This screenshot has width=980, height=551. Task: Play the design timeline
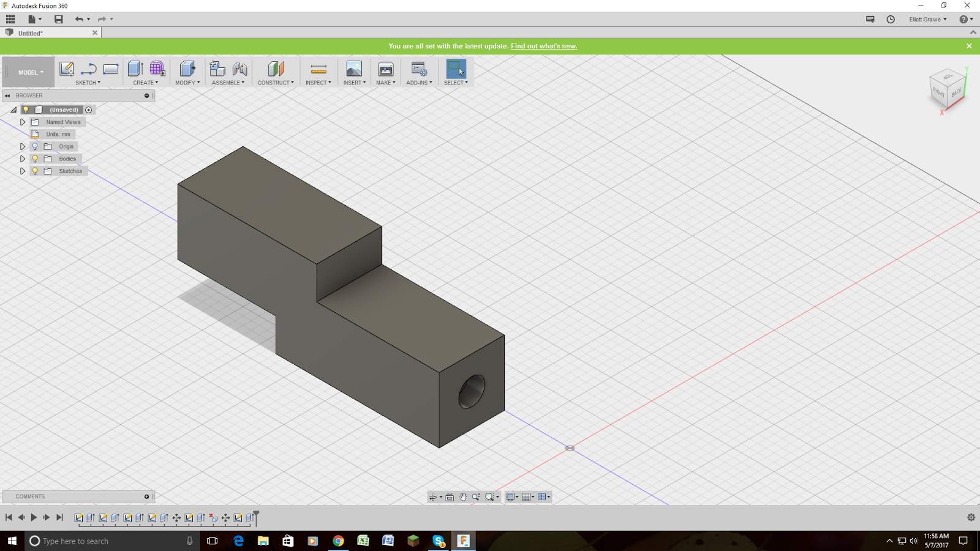point(34,517)
